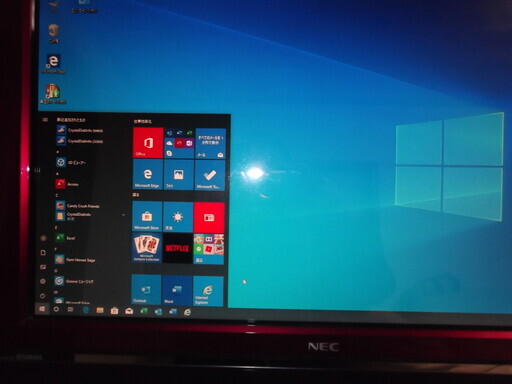Open the Photos (フォト) tile
512x384 pixels.
coord(178,175)
